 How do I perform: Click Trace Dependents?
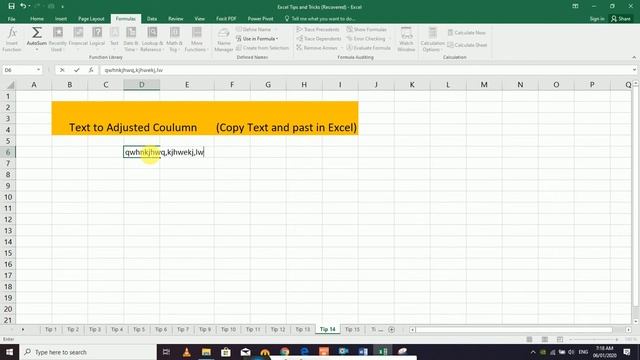(x=319, y=38)
